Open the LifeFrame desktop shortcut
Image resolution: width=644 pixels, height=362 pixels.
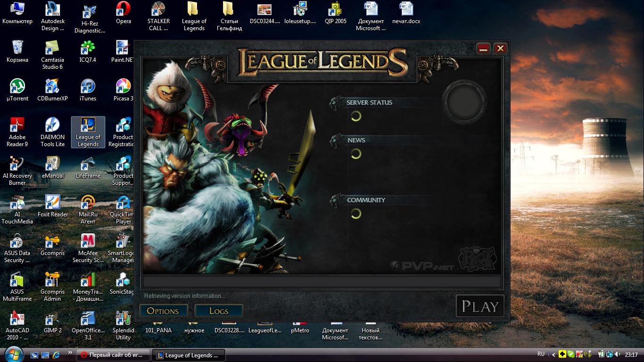[88, 168]
